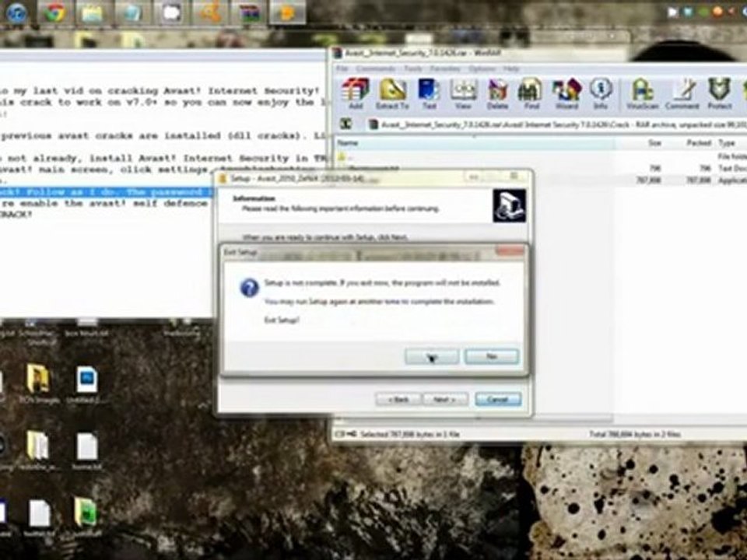The height and width of the screenshot is (560, 747).
Task: Open Google Chrome from the taskbar
Action: pos(54,12)
